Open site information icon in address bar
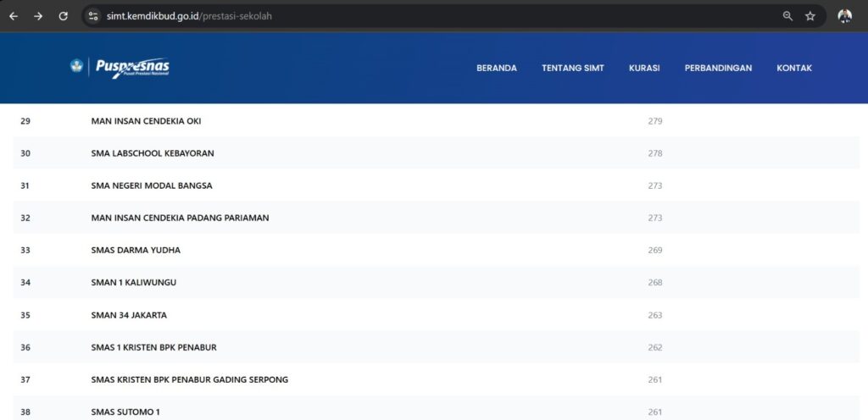Viewport: 868px width, 420px height. pyautogui.click(x=93, y=16)
